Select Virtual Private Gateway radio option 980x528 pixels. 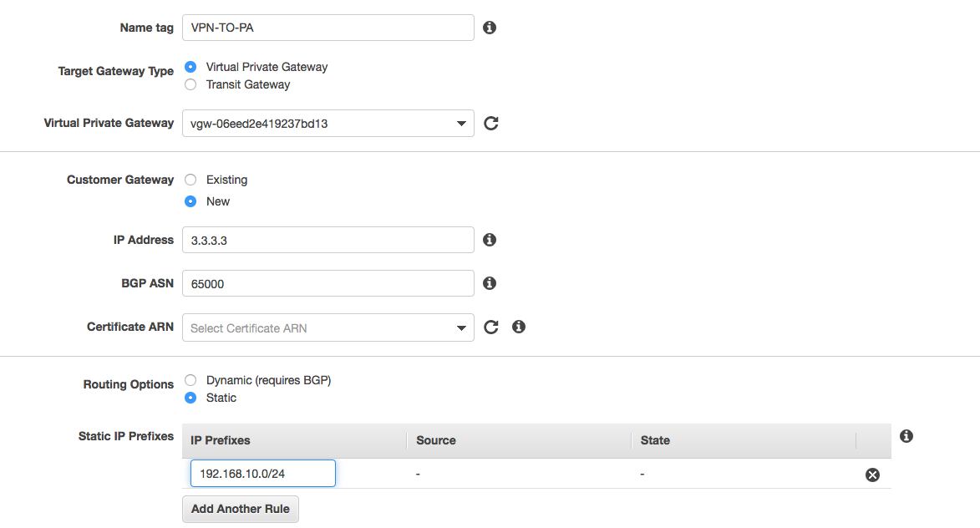coord(190,67)
